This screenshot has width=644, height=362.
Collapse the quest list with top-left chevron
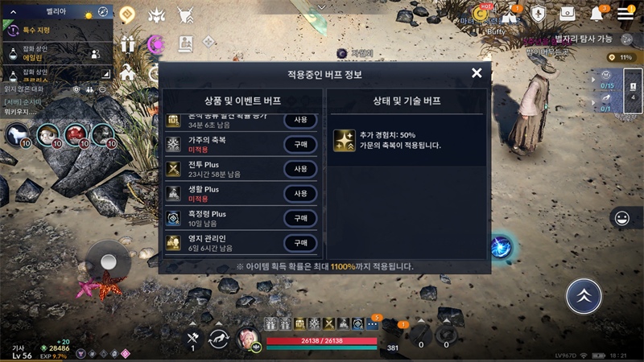(13, 12)
